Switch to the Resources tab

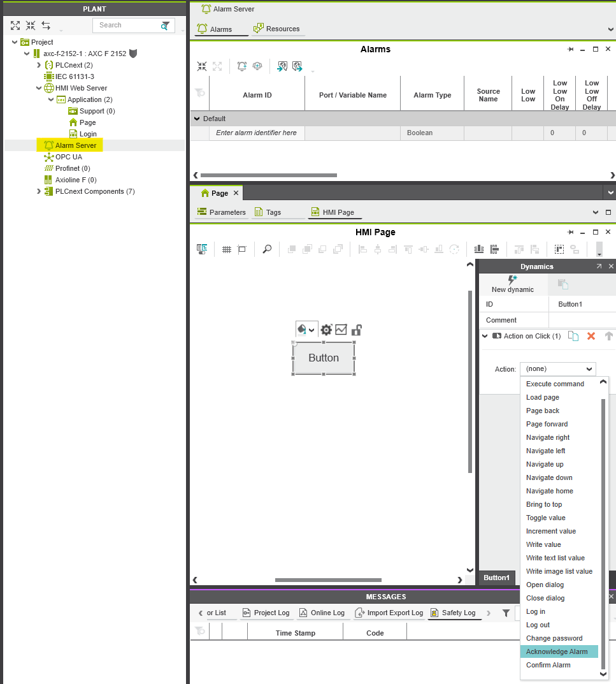(x=277, y=29)
